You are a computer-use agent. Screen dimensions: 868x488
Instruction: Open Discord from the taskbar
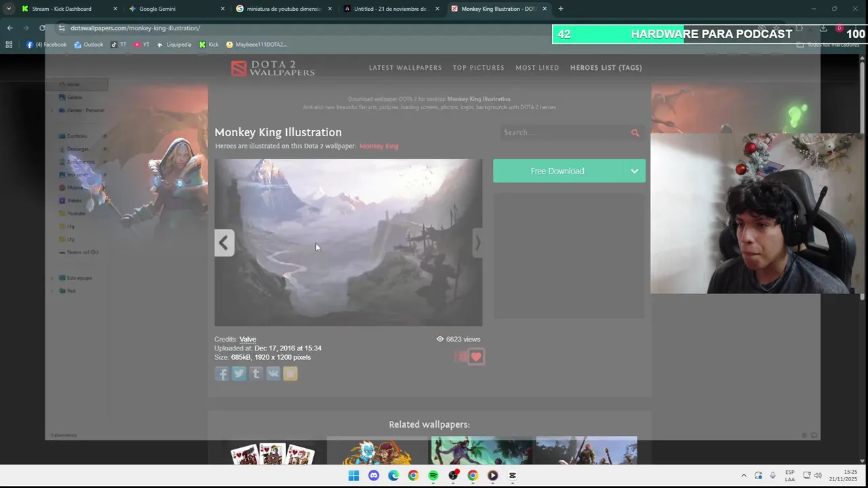tap(374, 476)
